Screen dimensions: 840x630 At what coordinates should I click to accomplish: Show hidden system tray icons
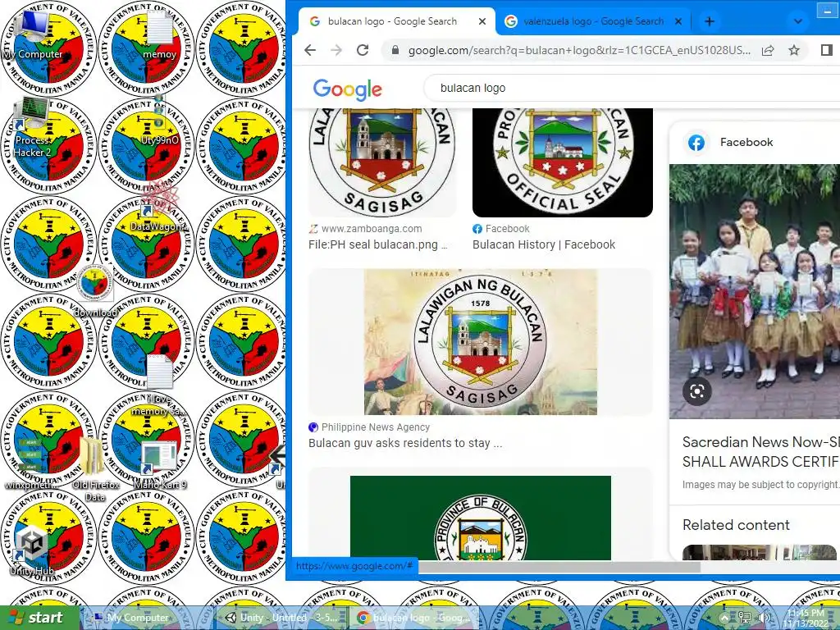coord(724,618)
